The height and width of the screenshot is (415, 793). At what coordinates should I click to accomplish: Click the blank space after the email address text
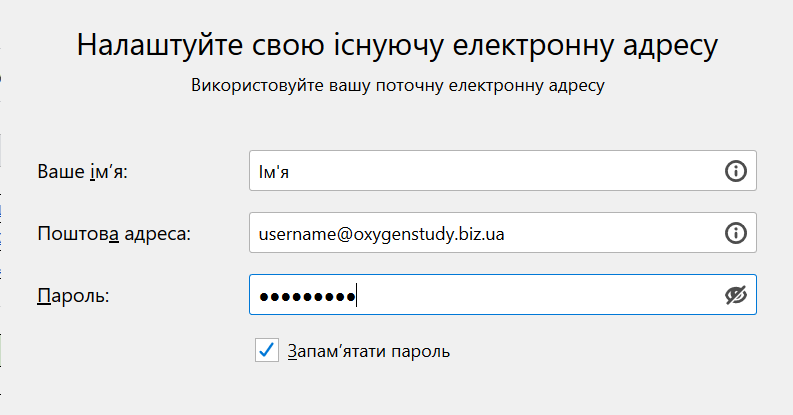620,233
